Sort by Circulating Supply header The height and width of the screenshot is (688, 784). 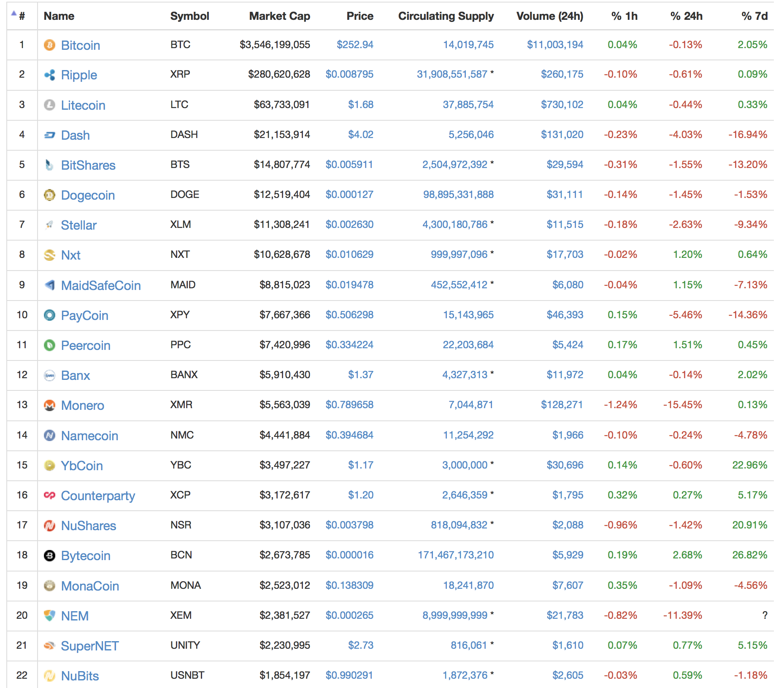(x=446, y=16)
